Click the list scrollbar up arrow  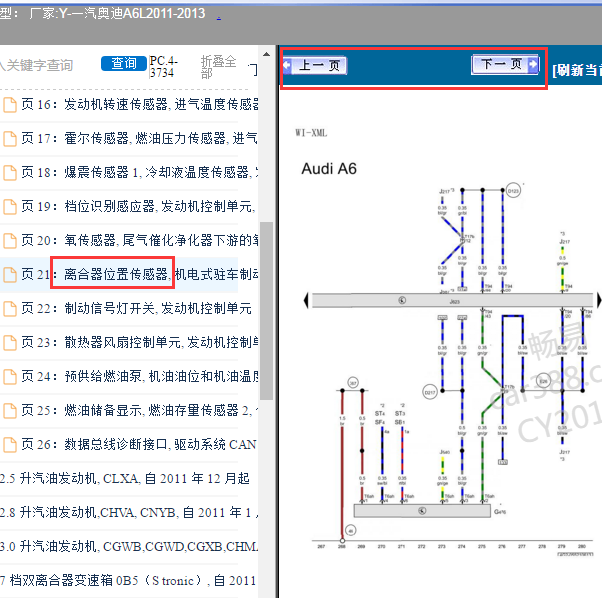click(266, 55)
